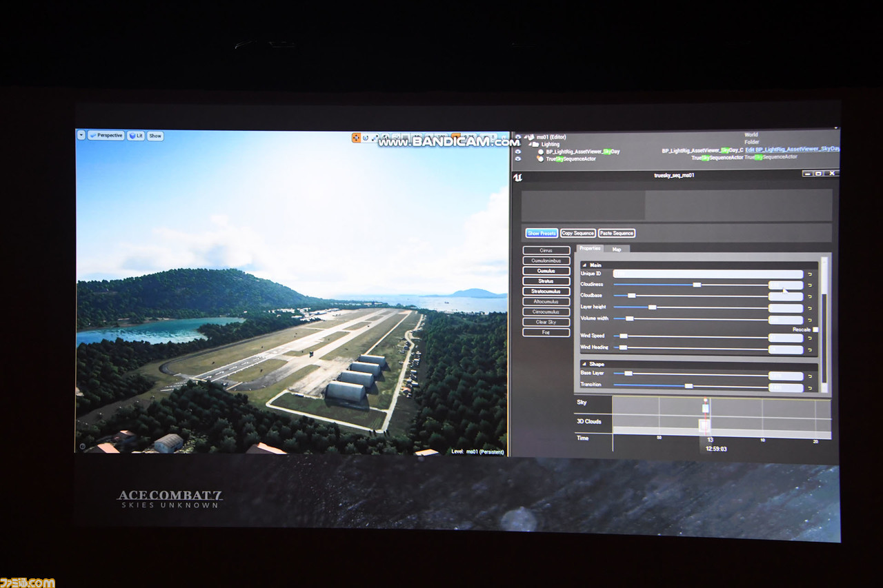Reset the Layer height value to default
This screenshot has height=588, width=883.
(x=810, y=308)
